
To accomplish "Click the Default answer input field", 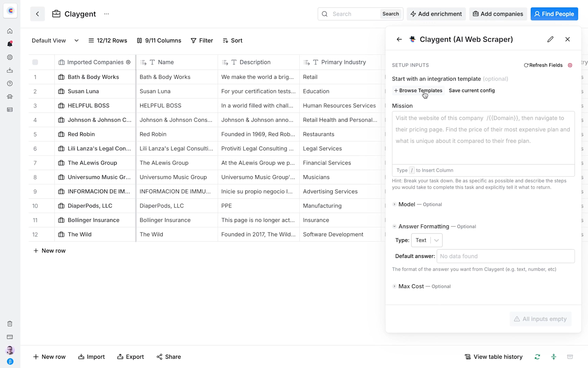I will pyautogui.click(x=506, y=256).
